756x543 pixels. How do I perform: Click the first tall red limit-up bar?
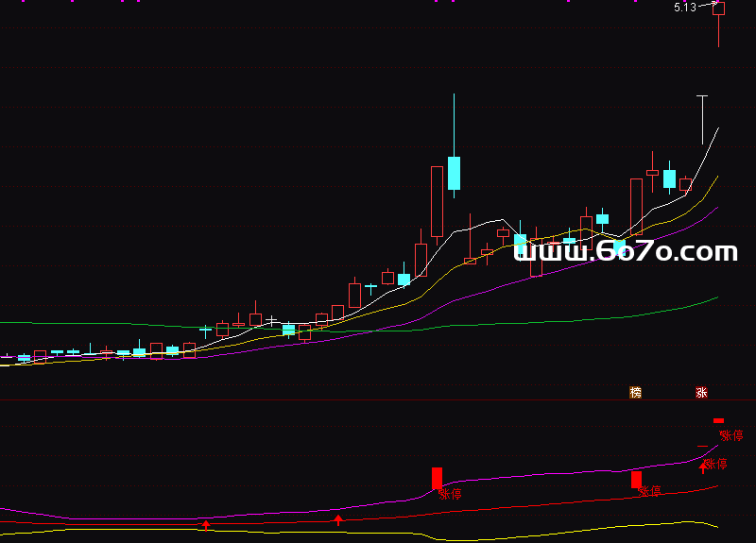coord(437,478)
